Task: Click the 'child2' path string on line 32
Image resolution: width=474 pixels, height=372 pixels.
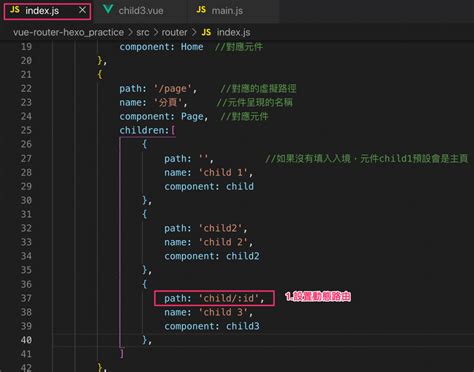Action: point(220,228)
